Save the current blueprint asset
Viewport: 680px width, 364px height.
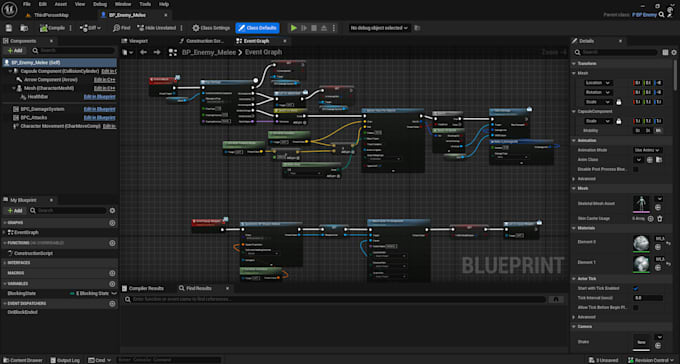pyautogui.click(x=9, y=28)
